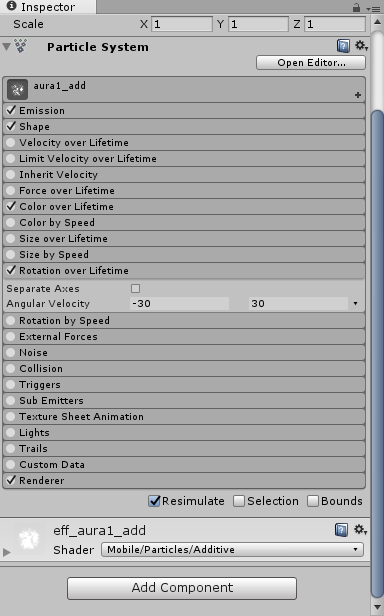The image size is (384, 616).
Task: Open eff_aura1_add material gear menu
Action: [361, 530]
